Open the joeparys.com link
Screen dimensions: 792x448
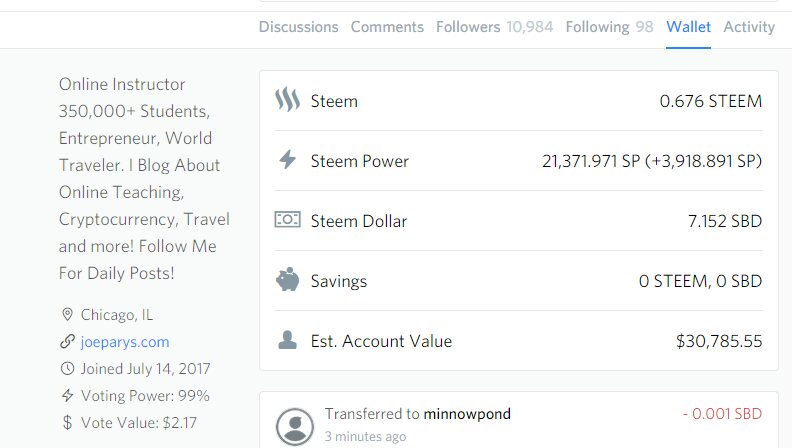coord(125,342)
